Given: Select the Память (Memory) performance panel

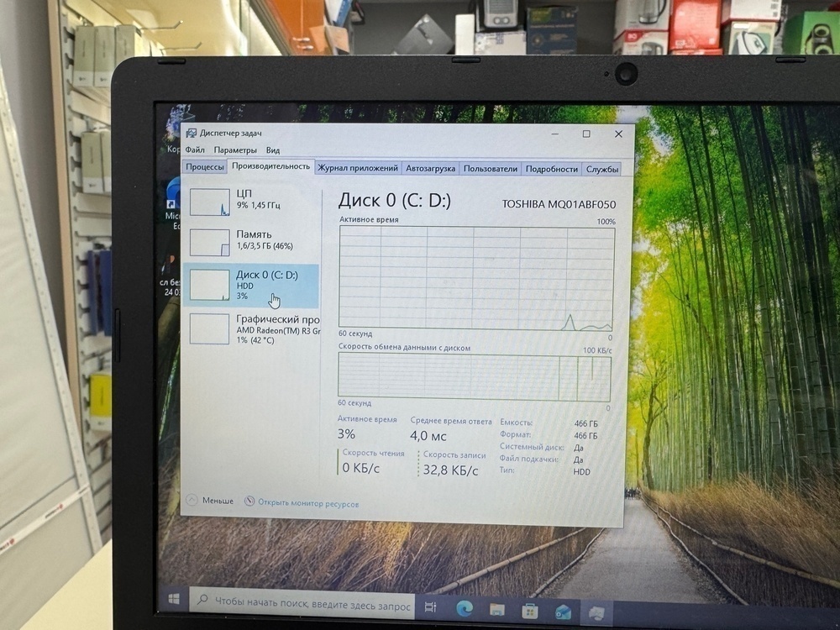Looking at the screenshot, I should click(252, 242).
